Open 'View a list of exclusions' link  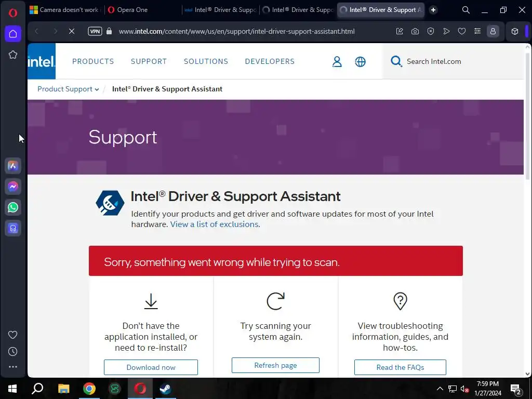[x=215, y=224]
